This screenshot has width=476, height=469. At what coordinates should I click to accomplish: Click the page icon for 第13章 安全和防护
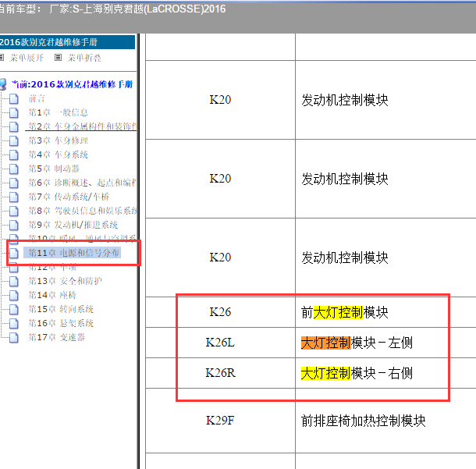click(14, 282)
